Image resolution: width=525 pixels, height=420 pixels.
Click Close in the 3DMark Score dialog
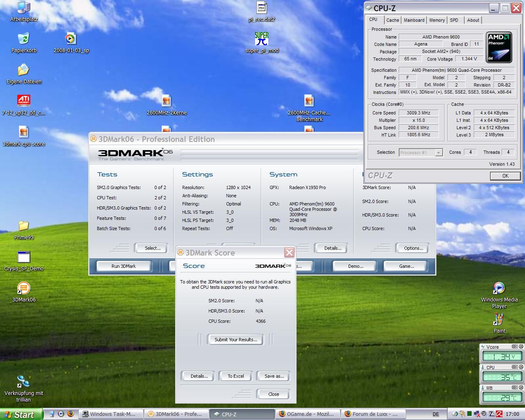[x=274, y=394]
